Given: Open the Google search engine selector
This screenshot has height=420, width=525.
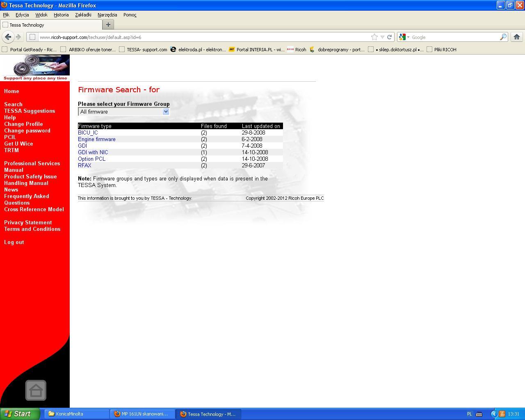Looking at the screenshot, I should [404, 37].
